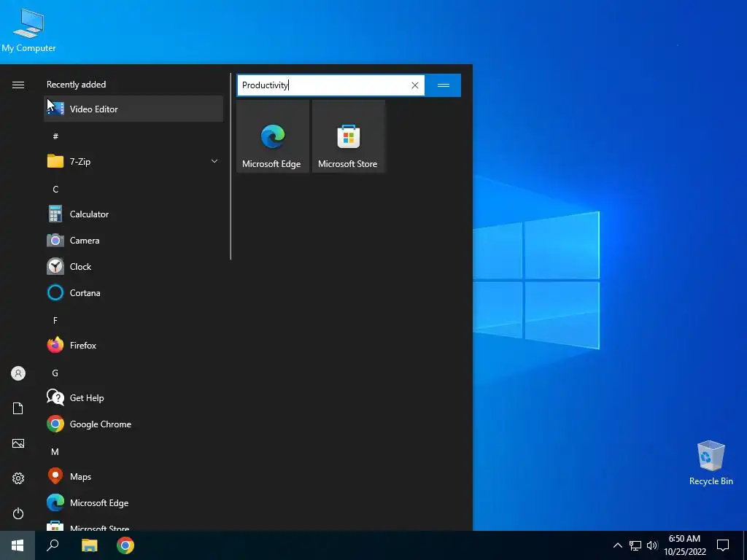Select the Recycle Bin desktop icon
The width and height of the screenshot is (747, 560).
tap(711, 463)
